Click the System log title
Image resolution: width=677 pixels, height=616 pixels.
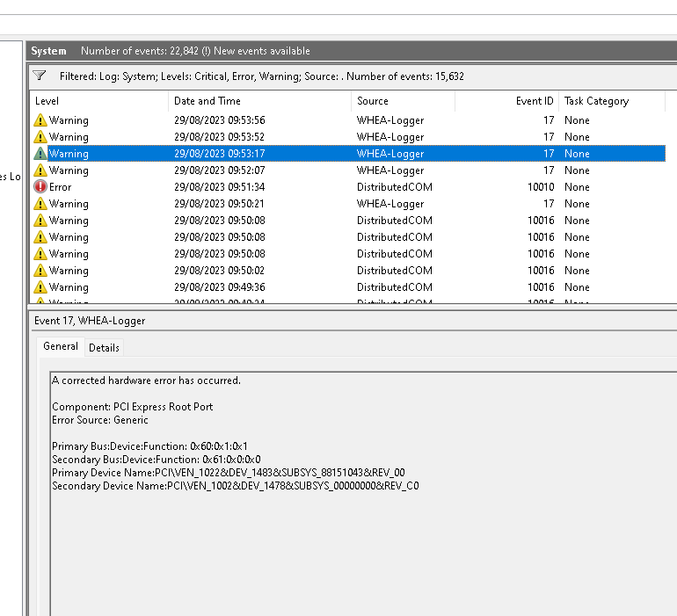click(48, 51)
